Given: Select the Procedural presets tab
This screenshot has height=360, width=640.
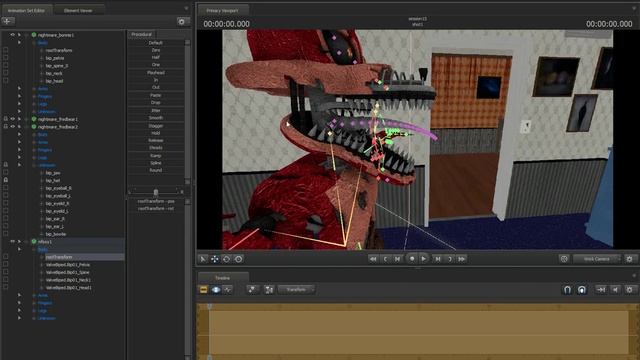Looking at the screenshot, I should click(142, 34).
